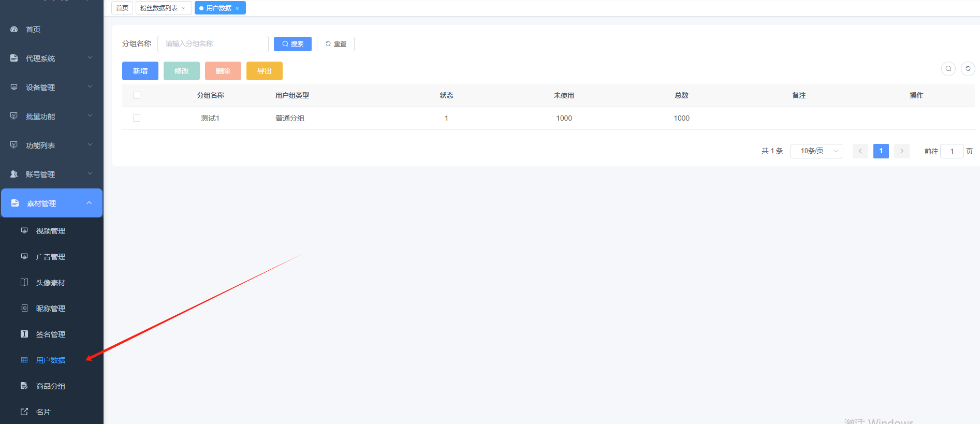Click the red 删除 button
The width and height of the screenshot is (980, 424).
tap(223, 71)
